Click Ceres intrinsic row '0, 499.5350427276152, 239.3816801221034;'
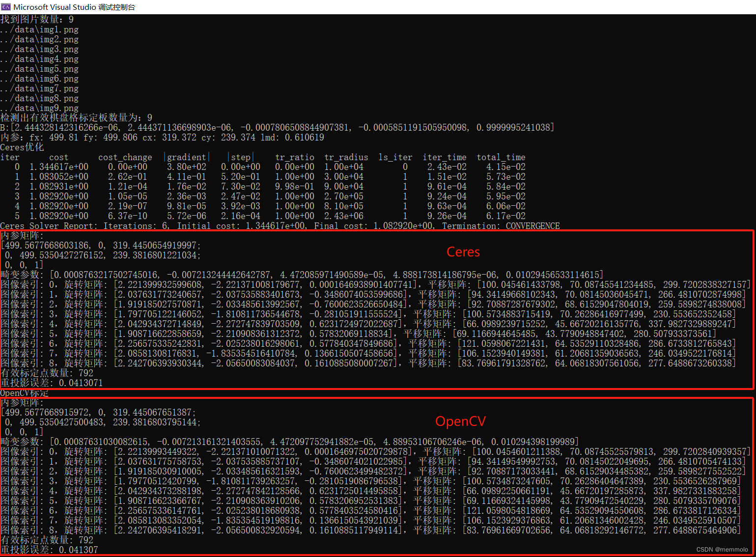 [103, 255]
